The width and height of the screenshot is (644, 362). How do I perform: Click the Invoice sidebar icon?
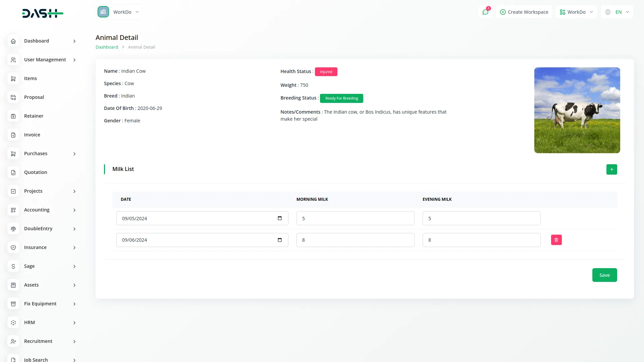pyautogui.click(x=13, y=135)
